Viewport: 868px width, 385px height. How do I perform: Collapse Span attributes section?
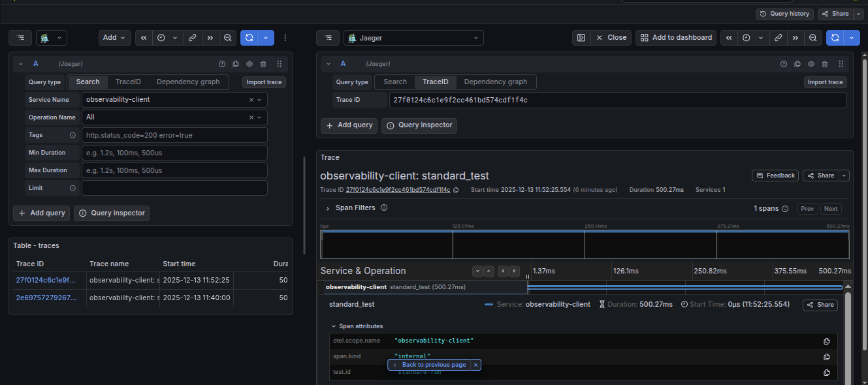click(x=357, y=326)
